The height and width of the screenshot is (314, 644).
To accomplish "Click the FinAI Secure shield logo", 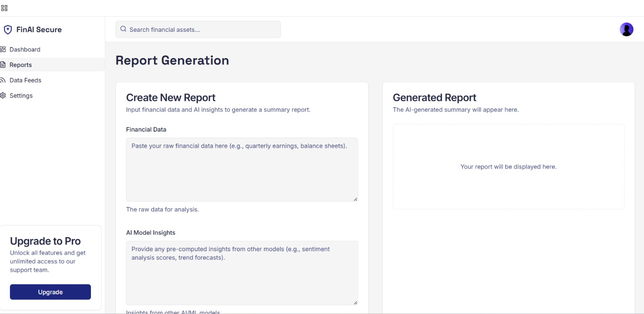I will tap(8, 30).
